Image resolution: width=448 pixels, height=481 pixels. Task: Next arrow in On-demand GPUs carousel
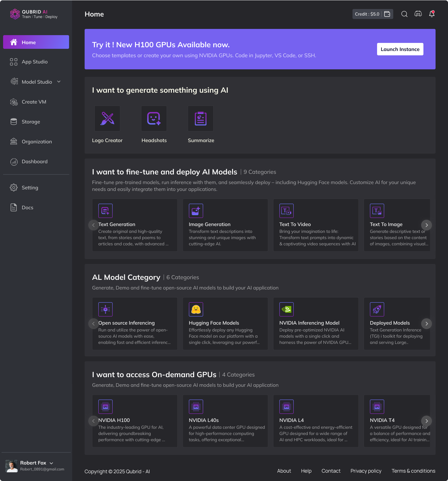(427, 421)
